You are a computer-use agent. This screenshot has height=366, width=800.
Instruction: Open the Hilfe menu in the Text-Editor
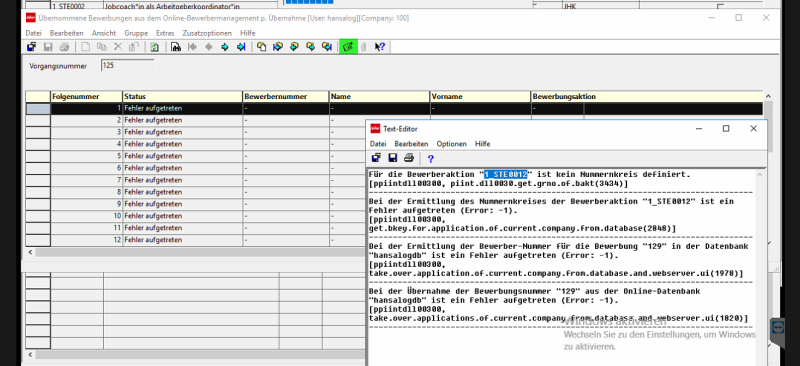(x=483, y=144)
